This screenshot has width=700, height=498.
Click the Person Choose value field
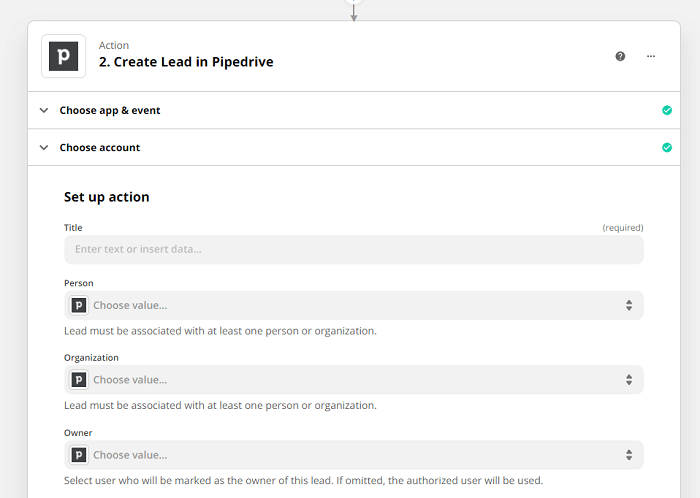tap(354, 305)
